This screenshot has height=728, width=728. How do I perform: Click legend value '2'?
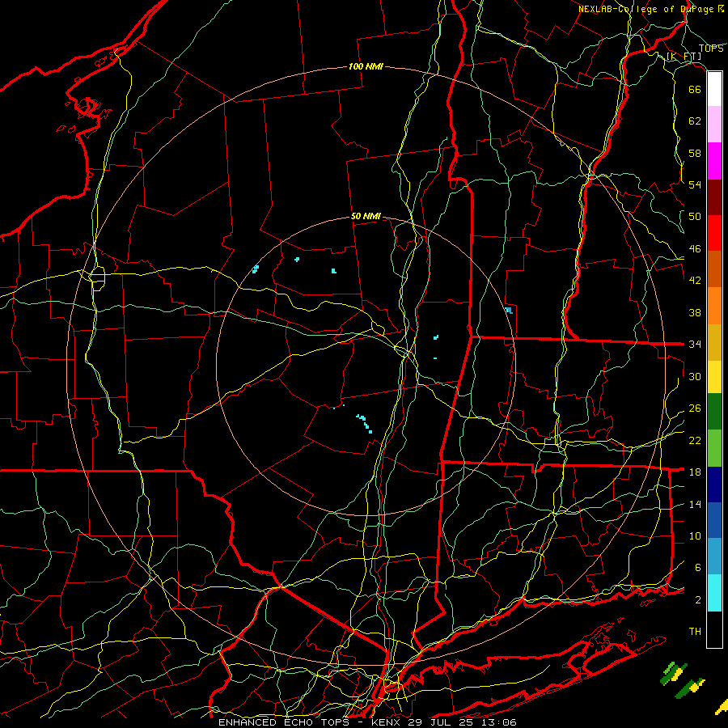(697, 600)
